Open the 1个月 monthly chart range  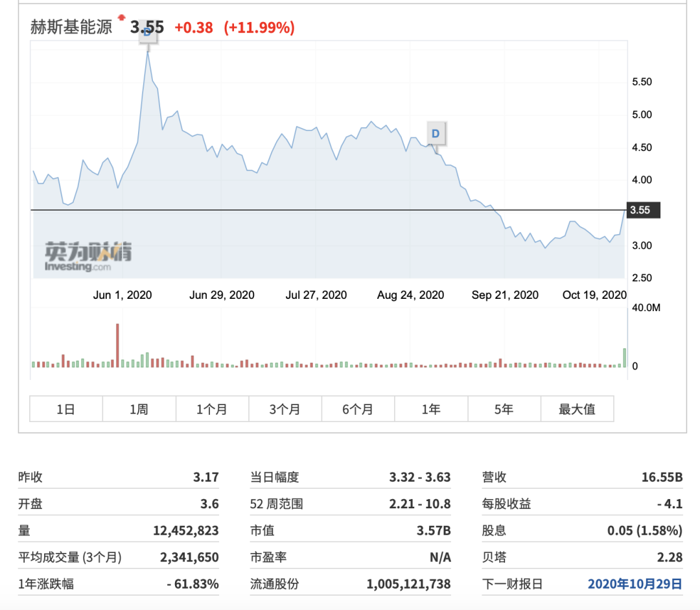pyautogui.click(x=212, y=408)
